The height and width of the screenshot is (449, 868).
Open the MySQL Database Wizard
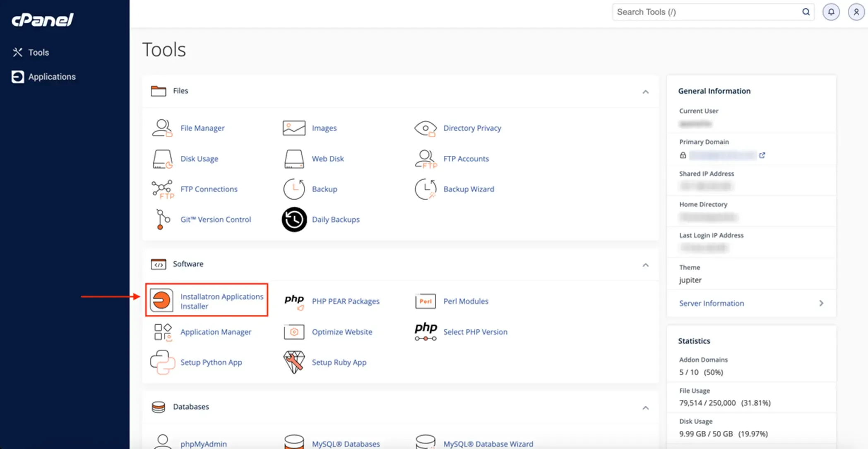tap(488, 444)
